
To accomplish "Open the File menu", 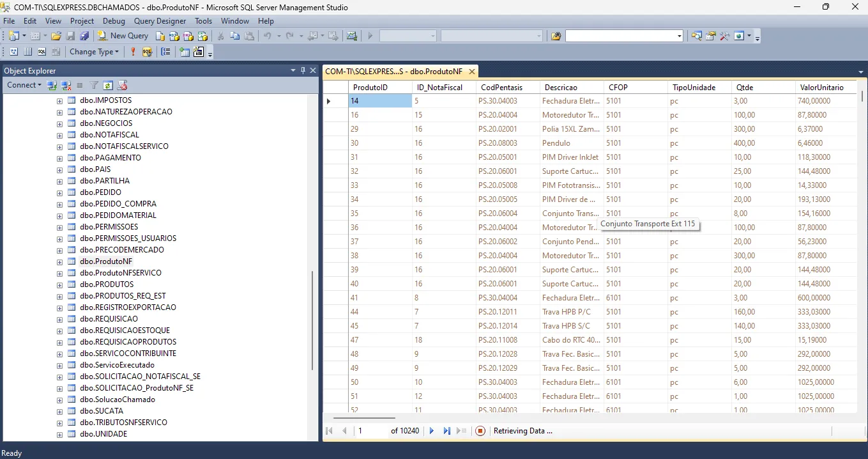I will [9, 21].
